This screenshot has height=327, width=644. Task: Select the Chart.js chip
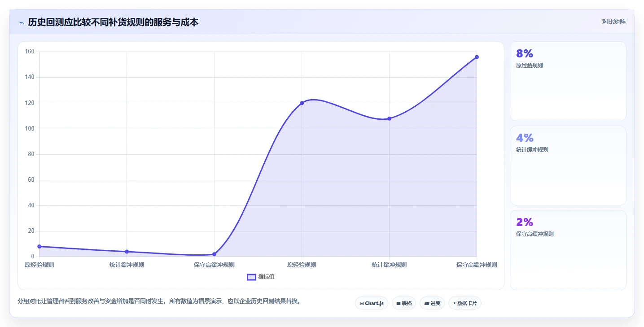tap(371, 303)
